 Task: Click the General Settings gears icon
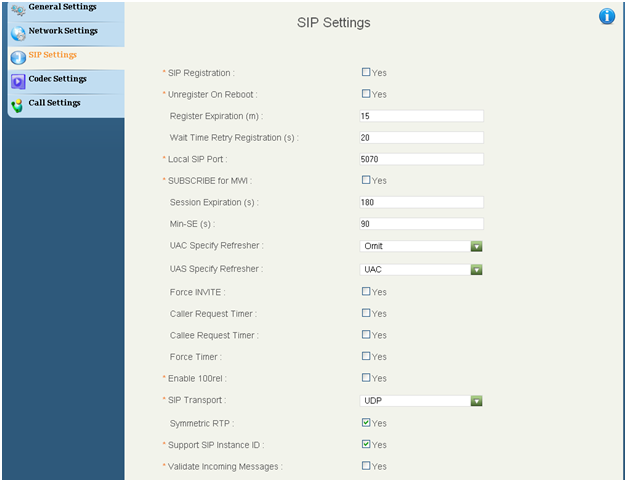(x=18, y=10)
